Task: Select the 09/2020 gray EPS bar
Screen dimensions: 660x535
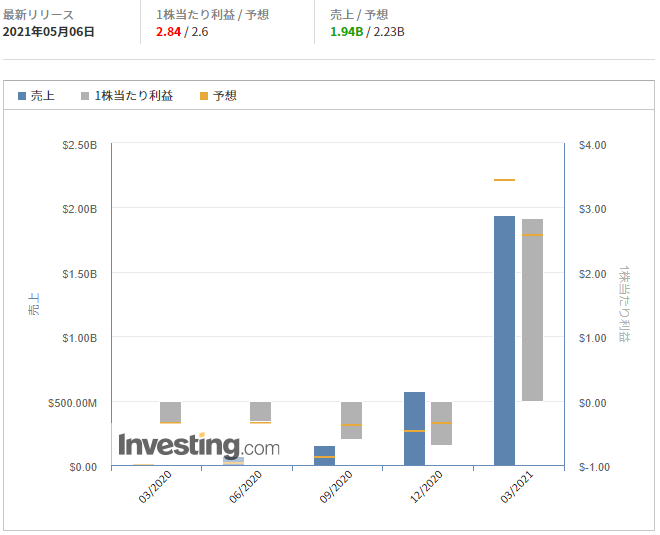Action: point(351,421)
